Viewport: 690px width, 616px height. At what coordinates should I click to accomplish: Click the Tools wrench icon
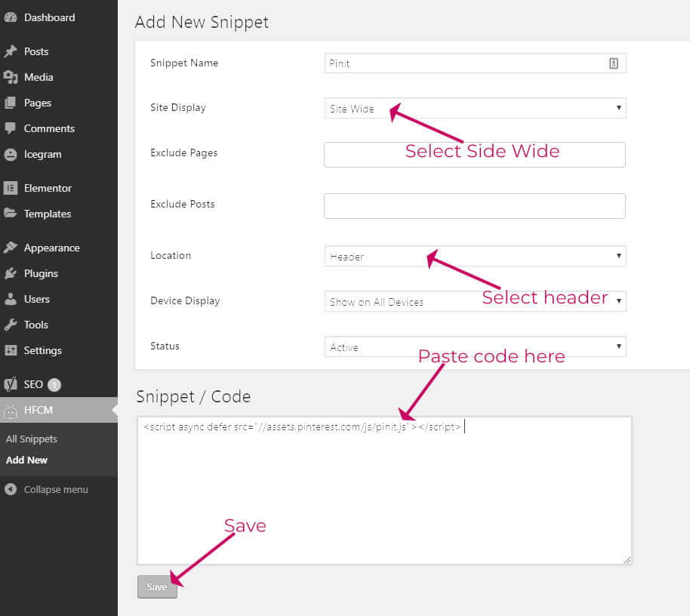pyautogui.click(x=11, y=325)
